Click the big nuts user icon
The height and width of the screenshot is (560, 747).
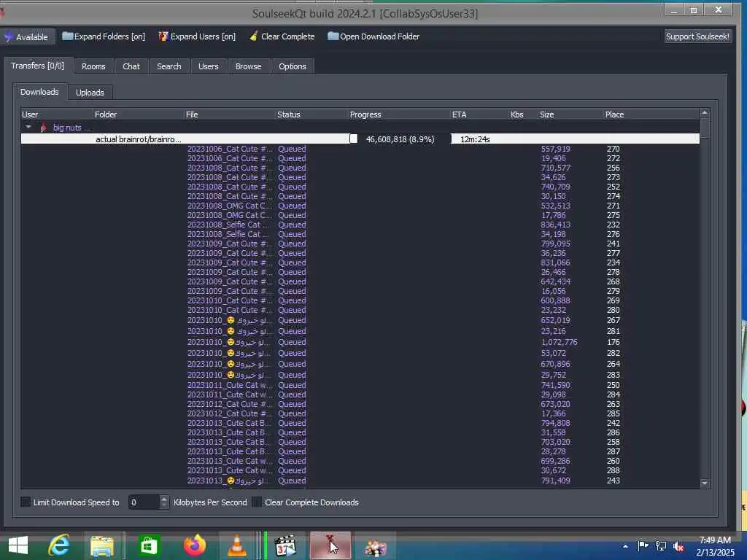coord(44,128)
